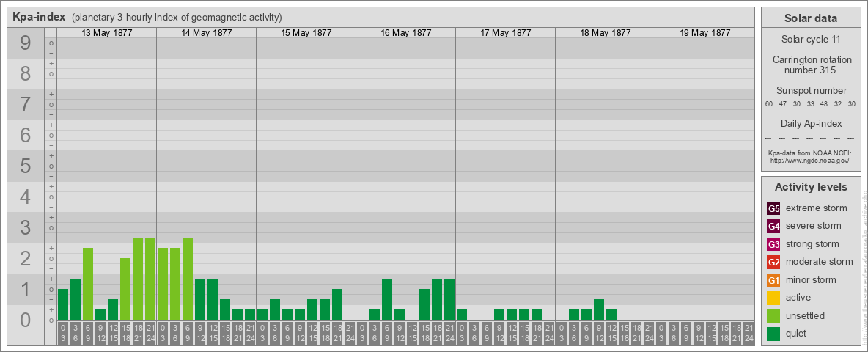Click the G1 minor storm badge
868x352 pixels.
[773, 280]
